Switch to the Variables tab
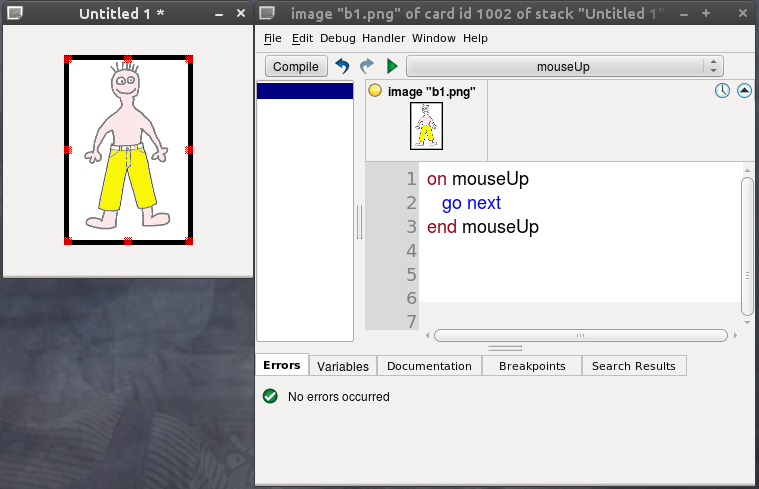This screenshot has width=759, height=489. pos(343,366)
